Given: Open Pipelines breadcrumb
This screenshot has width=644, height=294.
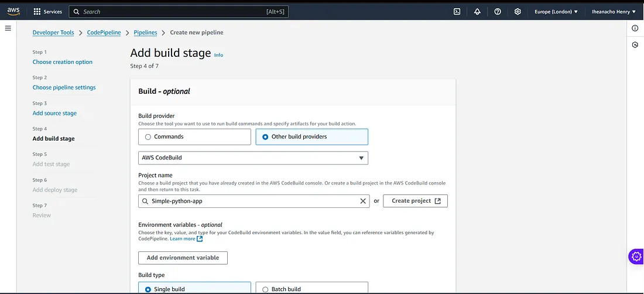Looking at the screenshot, I should [145, 32].
